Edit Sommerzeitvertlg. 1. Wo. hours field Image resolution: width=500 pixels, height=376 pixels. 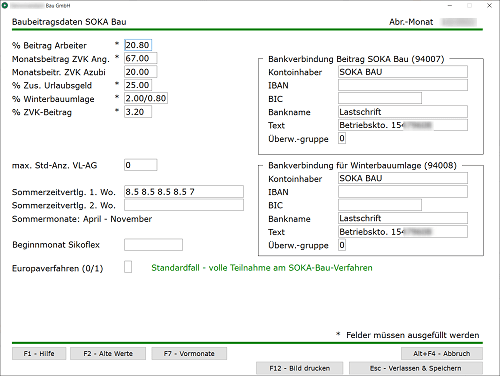[184, 192]
